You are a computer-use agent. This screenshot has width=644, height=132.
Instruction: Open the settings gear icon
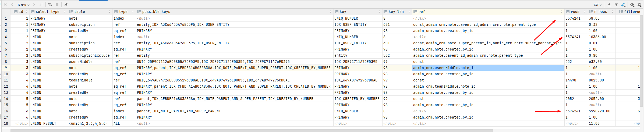pos(639,5)
